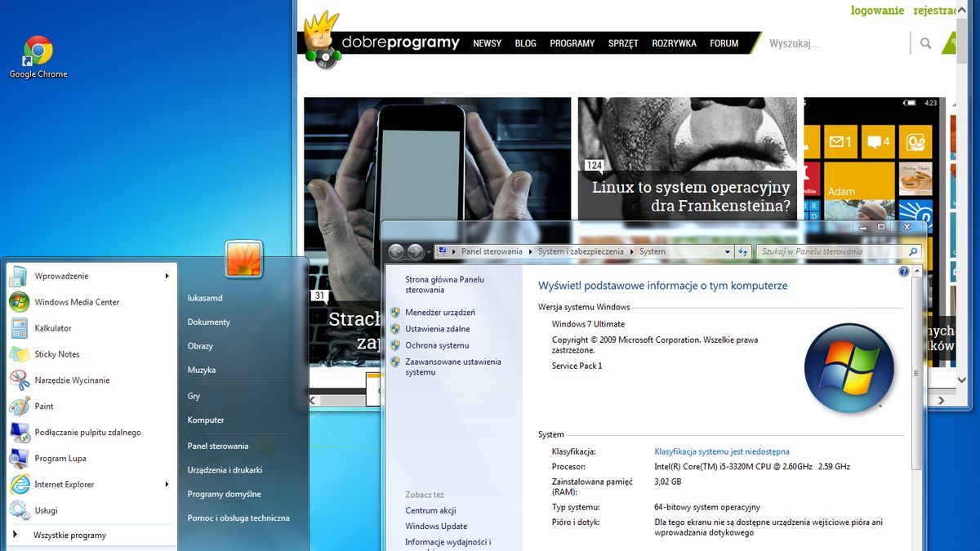Open Menedżer urządzeń link

pyautogui.click(x=440, y=313)
